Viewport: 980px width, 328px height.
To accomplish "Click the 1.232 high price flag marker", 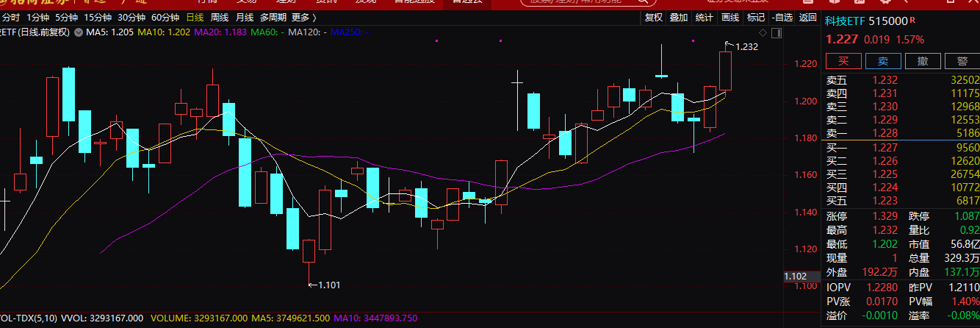I will [741, 46].
